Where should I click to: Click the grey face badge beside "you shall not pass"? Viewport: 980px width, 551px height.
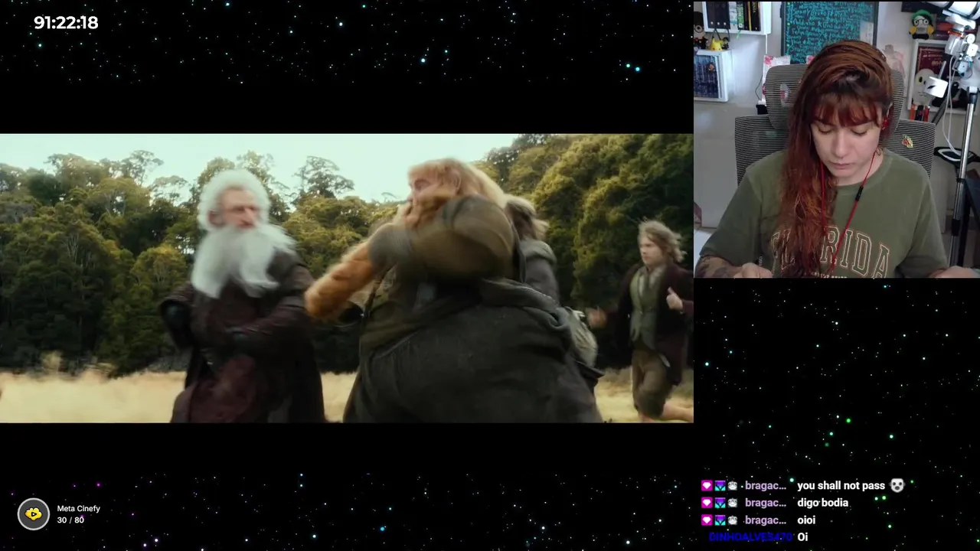pos(733,486)
